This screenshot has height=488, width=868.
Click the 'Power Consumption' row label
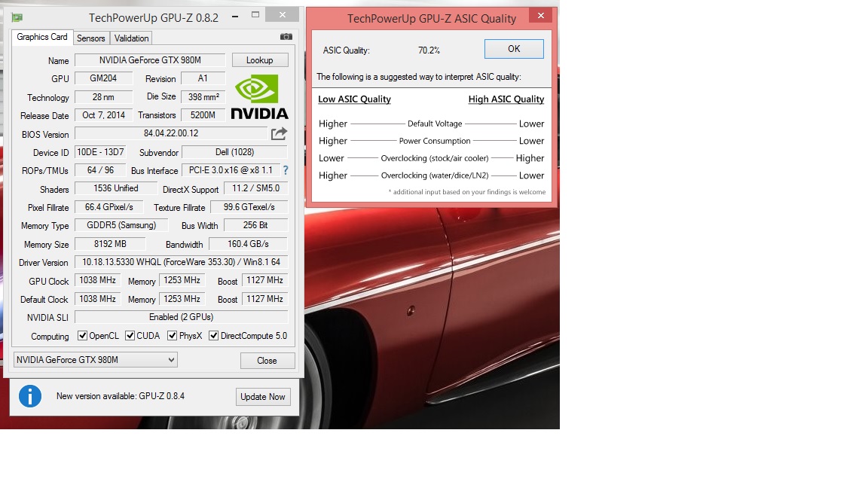[435, 141]
